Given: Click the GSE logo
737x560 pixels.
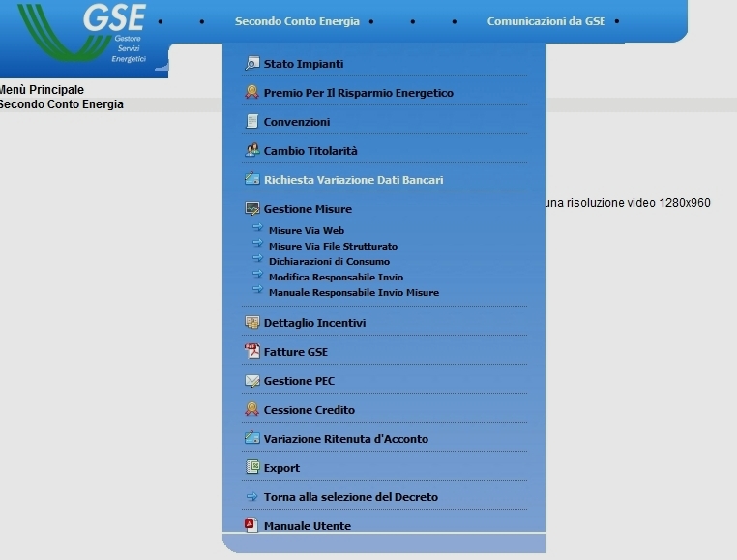Looking at the screenshot, I should click(84, 33).
